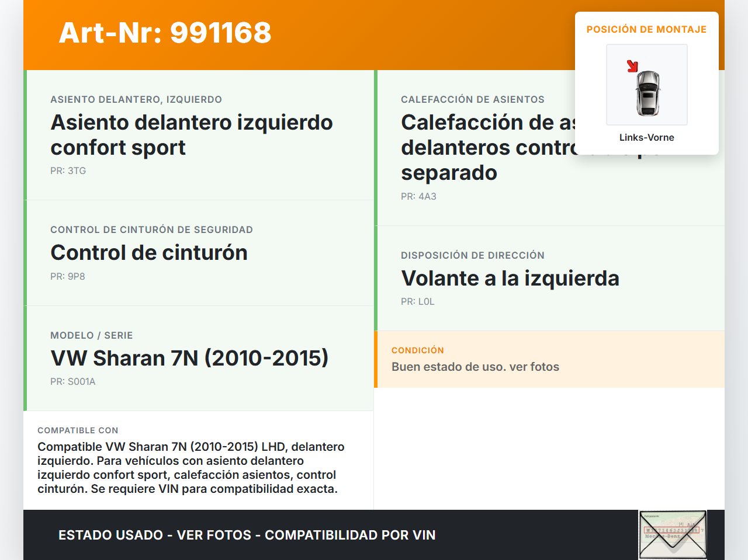Select the PR: S001A code
748x560 pixels.
[72, 381]
